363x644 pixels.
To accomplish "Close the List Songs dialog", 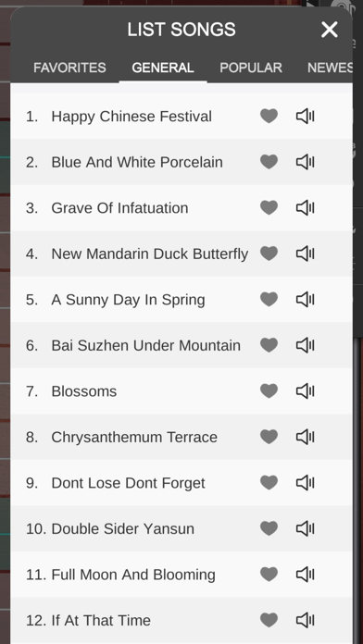I will [x=330, y=30].
